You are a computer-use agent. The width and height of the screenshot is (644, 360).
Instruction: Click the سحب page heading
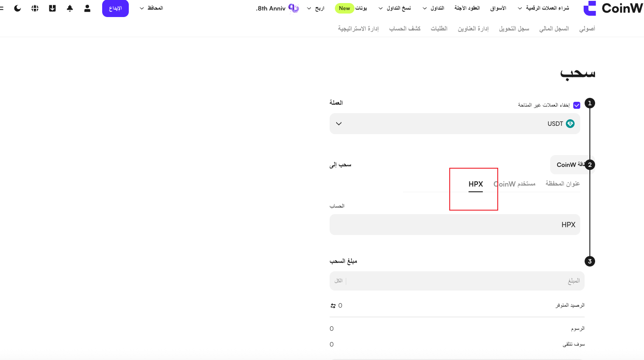click(x=578, y=73)
